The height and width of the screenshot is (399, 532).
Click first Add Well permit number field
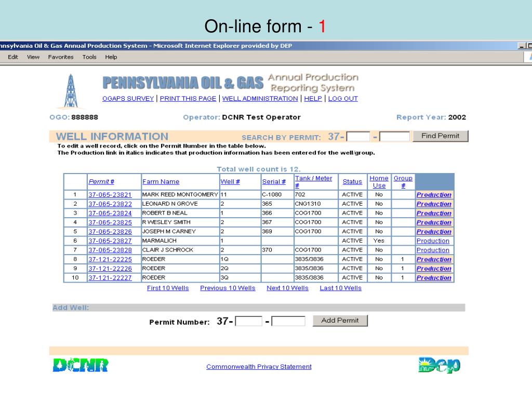[x=249, y=321]
